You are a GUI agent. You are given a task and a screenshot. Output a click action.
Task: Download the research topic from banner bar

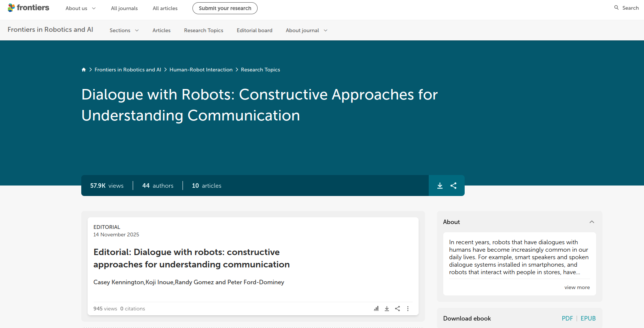point(440,186)
